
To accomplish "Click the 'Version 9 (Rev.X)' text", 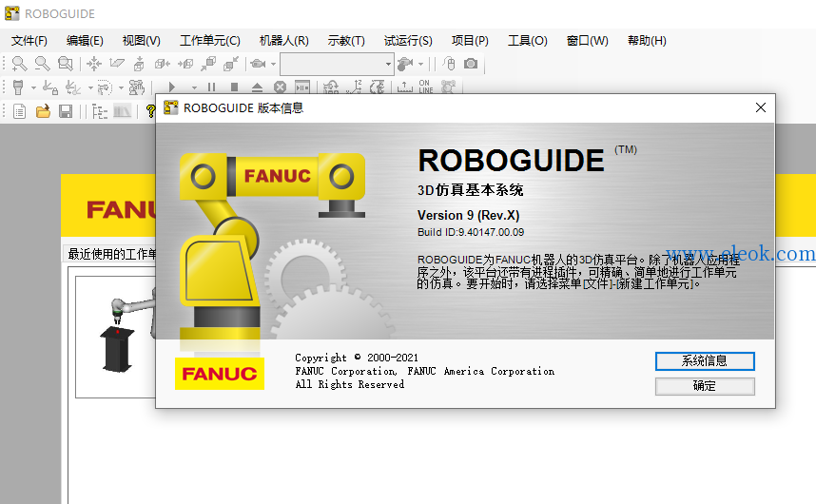I will pyautogui.click(x=468, y=215).
